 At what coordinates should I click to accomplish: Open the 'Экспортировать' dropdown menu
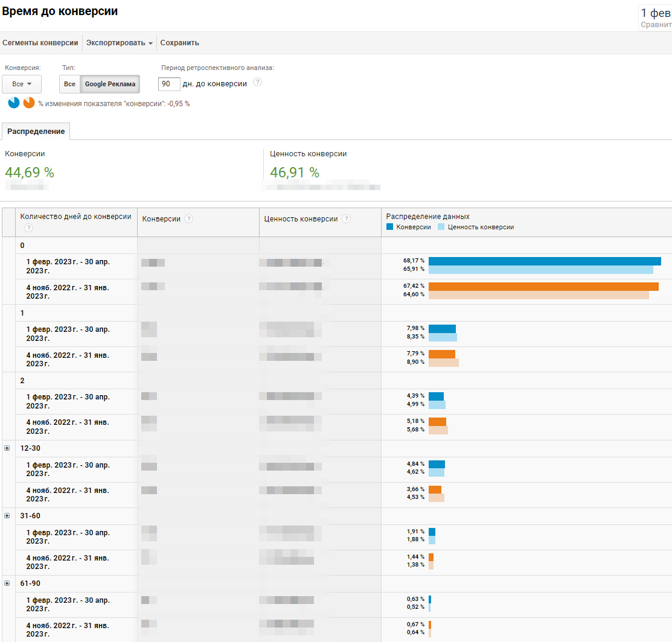(x=119, y=43)
